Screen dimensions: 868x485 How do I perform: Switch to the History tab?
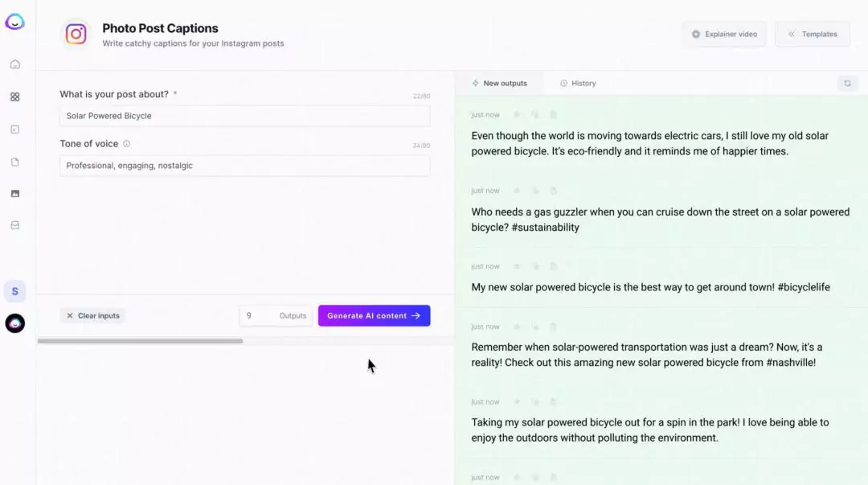[x=578, y=83]
